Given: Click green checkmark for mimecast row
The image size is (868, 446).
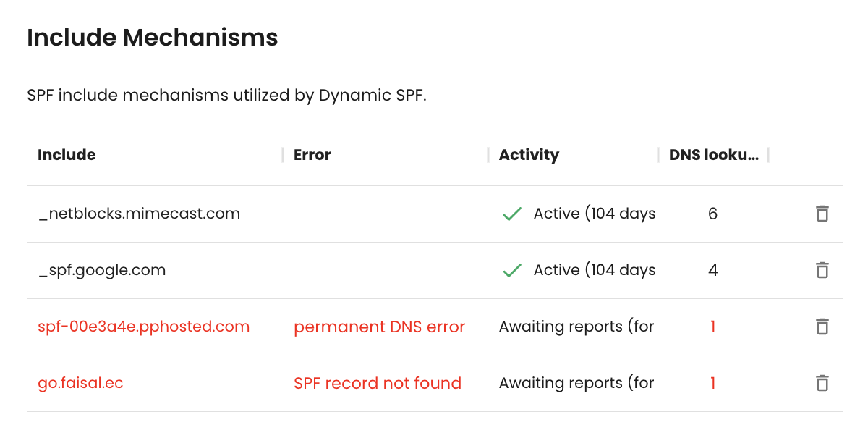Looking at the screenshot, I should [512, 214].
